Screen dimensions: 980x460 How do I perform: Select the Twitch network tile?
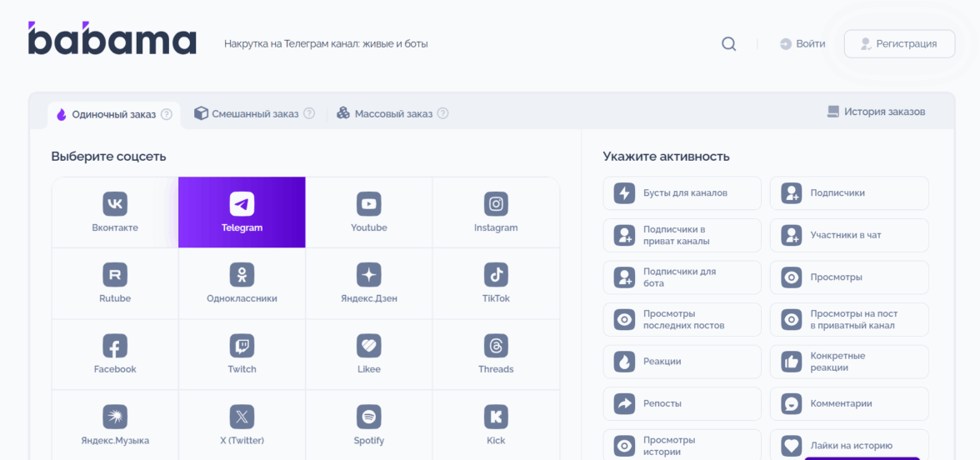pyautogui.click(x=242, y=353)
